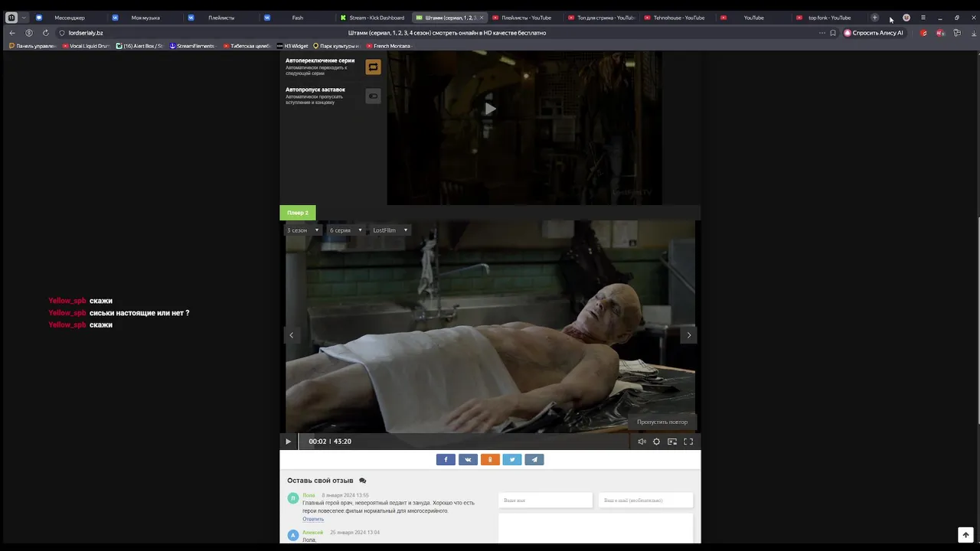Click the comment text area
Image resolution: width=980 pixels, height=551 pixels.
pos(596,528)
